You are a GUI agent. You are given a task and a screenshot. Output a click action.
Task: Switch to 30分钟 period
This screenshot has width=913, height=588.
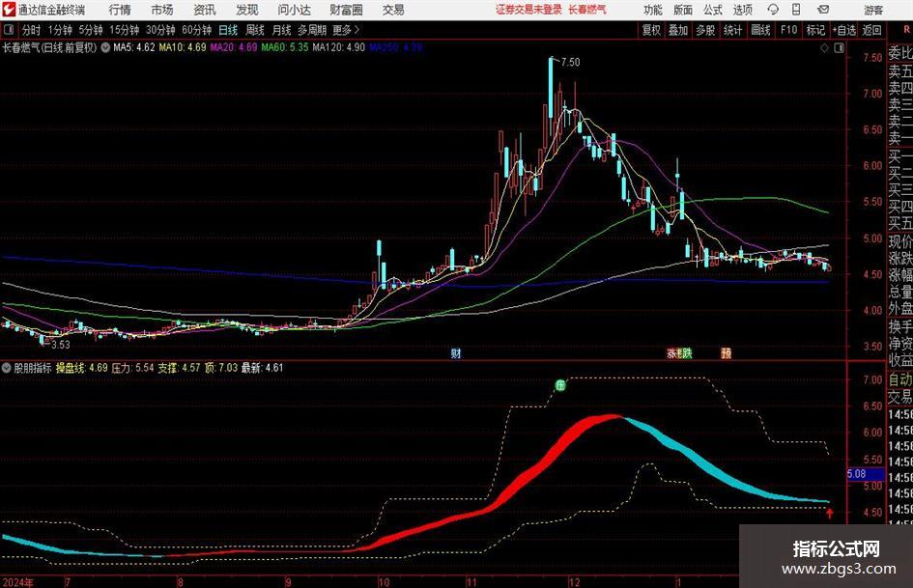(x=160, y=30)
